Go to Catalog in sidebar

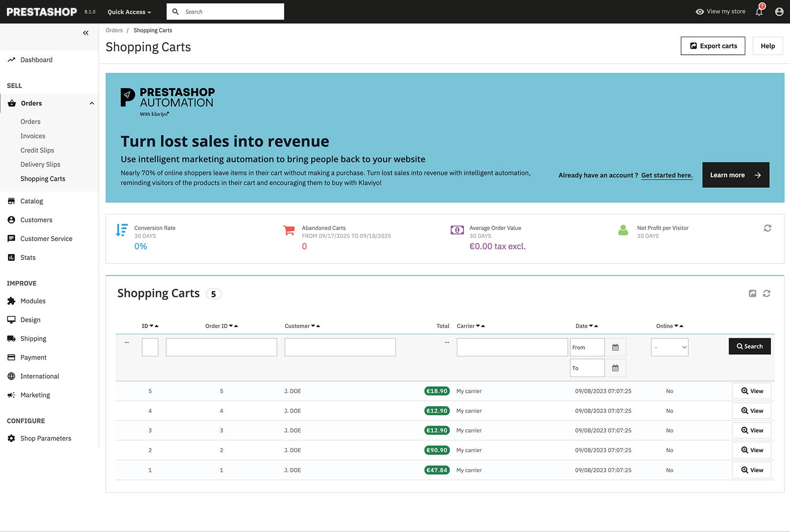pyautogui.click(x=31, y=201)
